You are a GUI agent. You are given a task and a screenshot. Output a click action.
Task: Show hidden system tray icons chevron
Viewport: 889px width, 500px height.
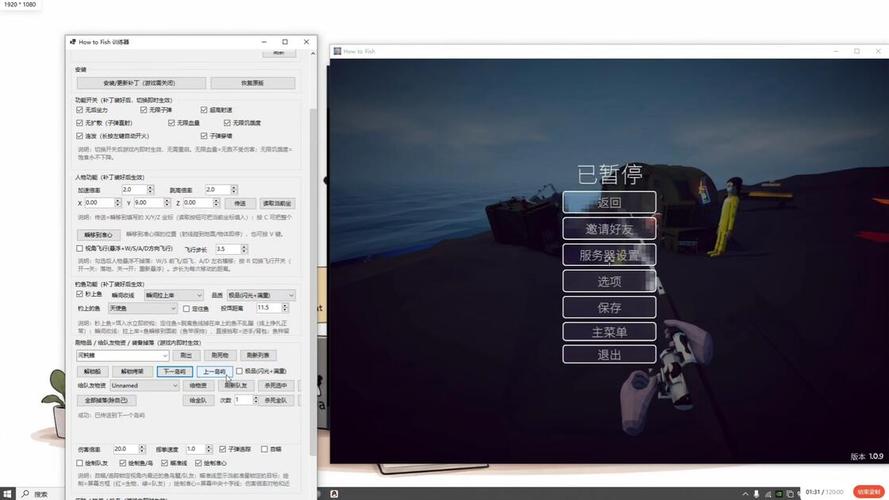(745, 494)
